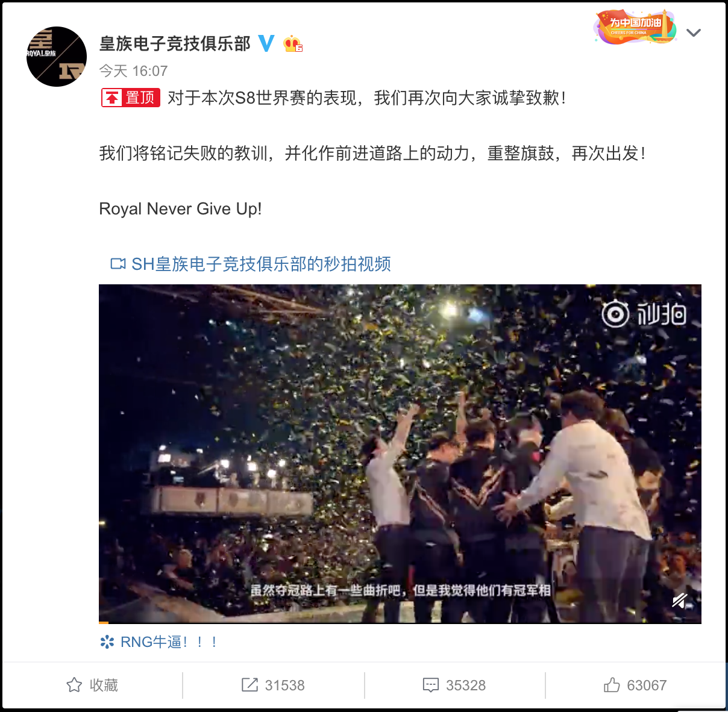Open the Royal club profile avatar
This screenshot has width=728, height=712.
57,57
